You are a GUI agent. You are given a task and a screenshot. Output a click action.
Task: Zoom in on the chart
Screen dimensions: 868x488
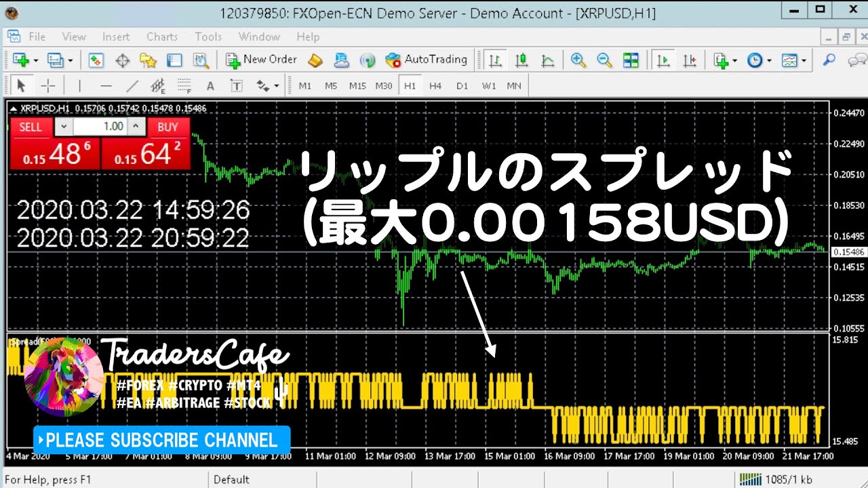[578, 60]
